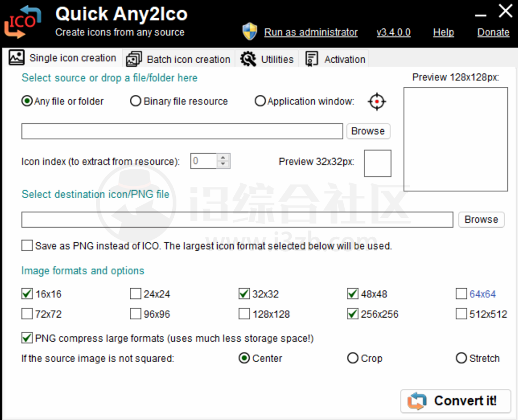Click the crosshair window picker icon
Image resolution: width=518 pixels, height=420 pixels.
coord(376,102)
